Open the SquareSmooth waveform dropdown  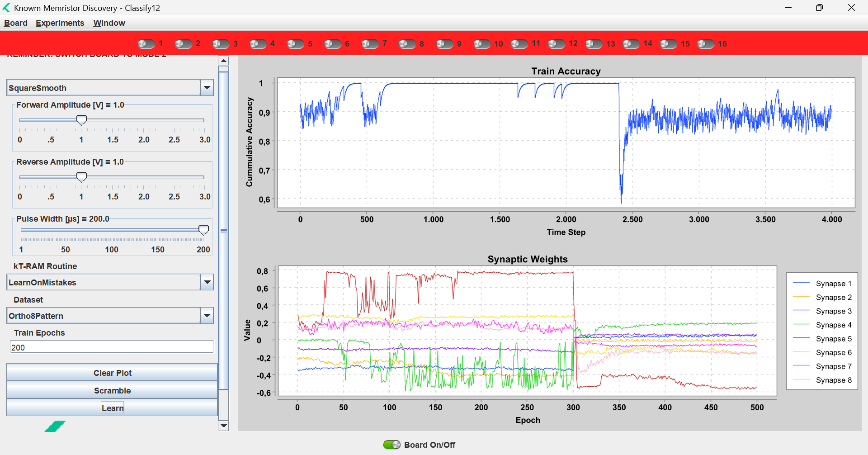pos(207,88)
